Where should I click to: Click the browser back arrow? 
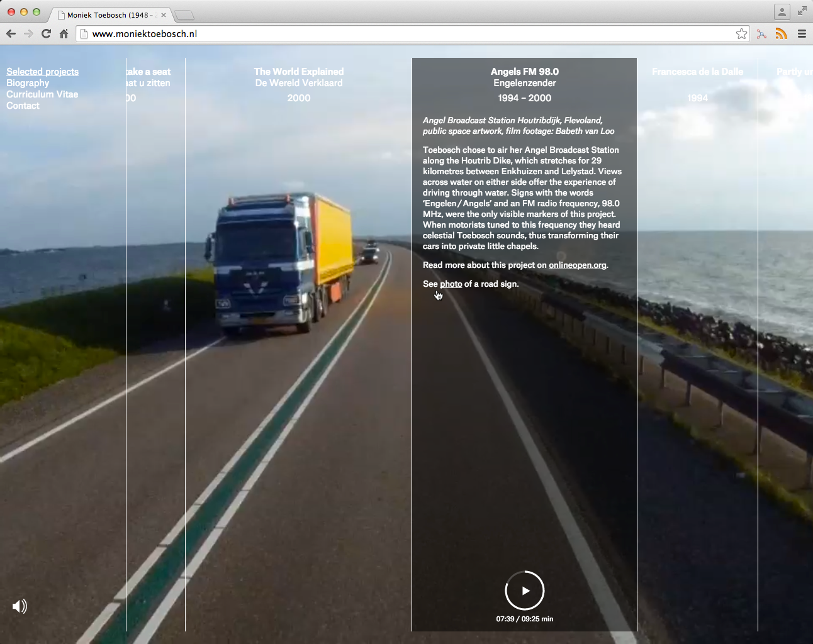(11, 34)
